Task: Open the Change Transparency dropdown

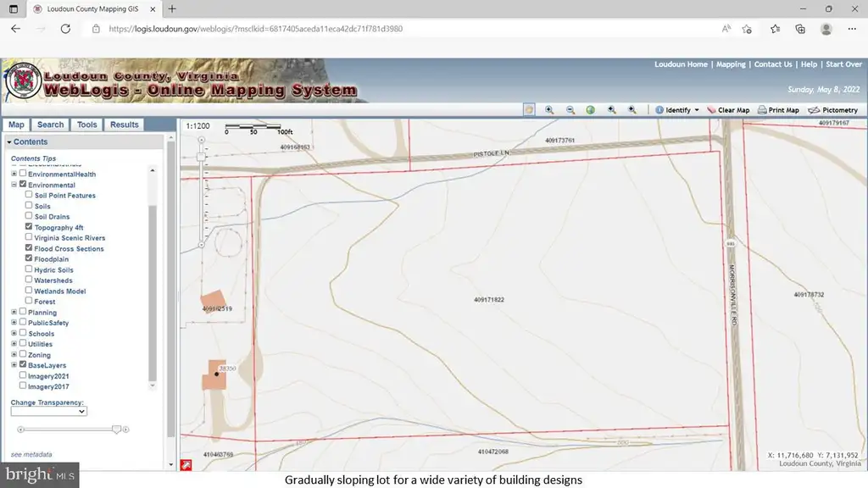Action: click(x=48, y=411)
